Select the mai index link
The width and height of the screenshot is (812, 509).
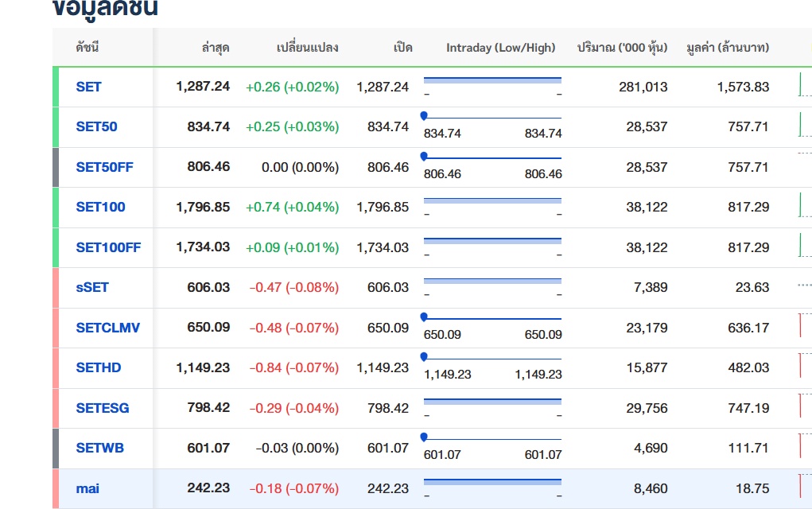tap(87, 488)
